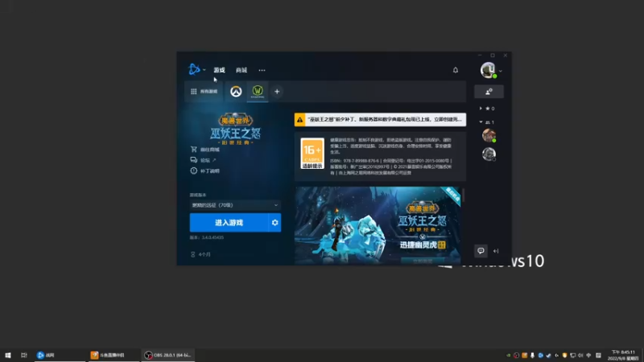Open the patch notes link
The image size is (644, 362).
click(205, 171)
